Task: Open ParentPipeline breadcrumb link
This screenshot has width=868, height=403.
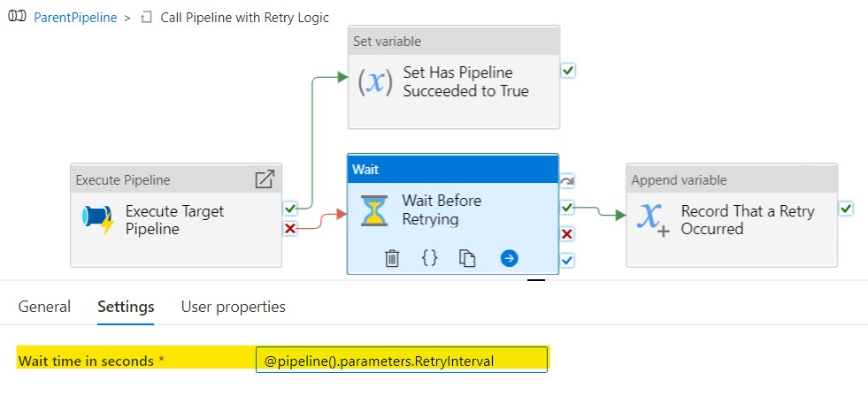Action: pos(75,17)
